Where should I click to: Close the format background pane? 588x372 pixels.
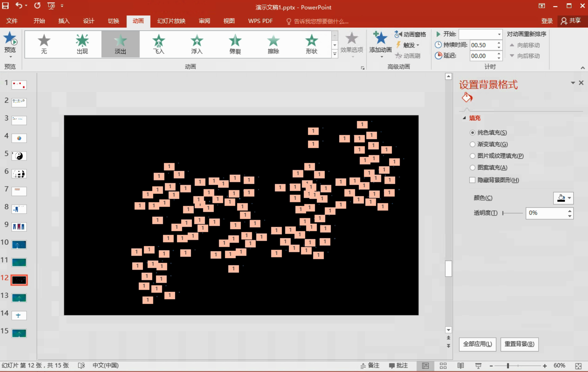[581, 83]
